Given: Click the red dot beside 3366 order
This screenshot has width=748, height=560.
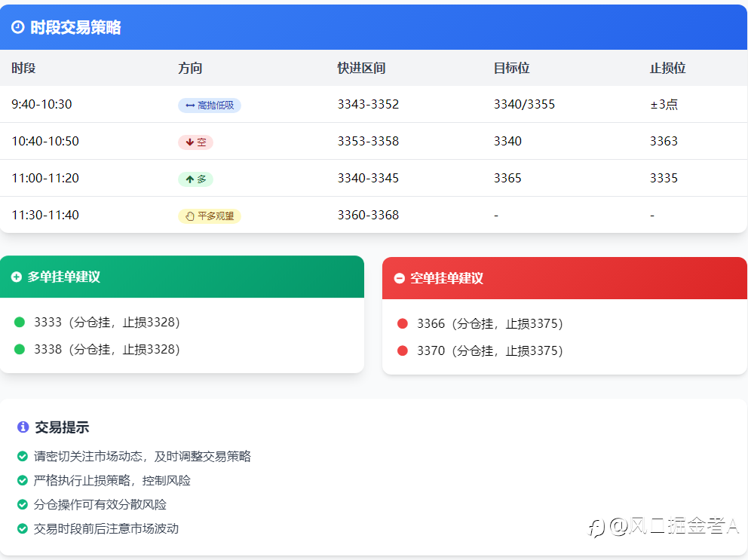Looking at the screenshot, I should [x=403, y=324].
